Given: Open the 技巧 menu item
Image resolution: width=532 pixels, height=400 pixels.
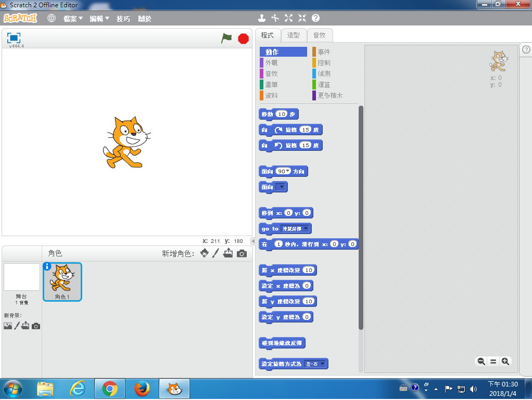Looking at the screenshot, I should 123,19.
